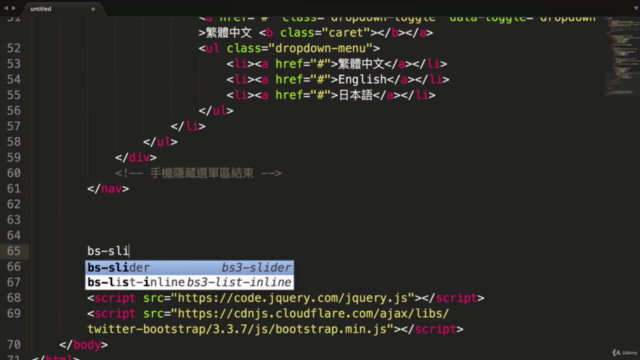Screen dimensions: 640x360
Task: Click the "caret" class string
Action: 346,33
